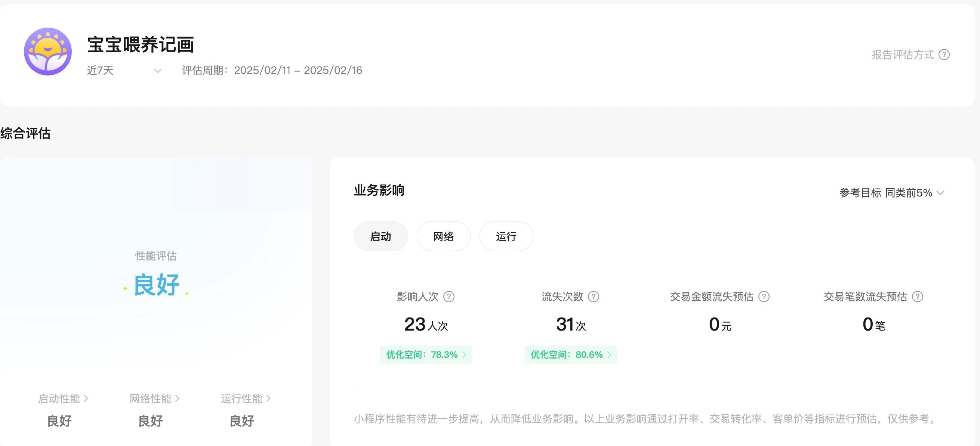Screen dimensions: 980x446
Task: Click the 评估周期 date range text
Action: point(272,70)
